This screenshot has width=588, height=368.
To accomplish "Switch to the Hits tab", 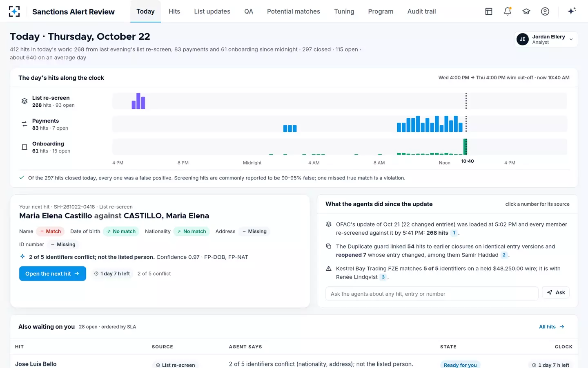I will click(x=174, y=11).
